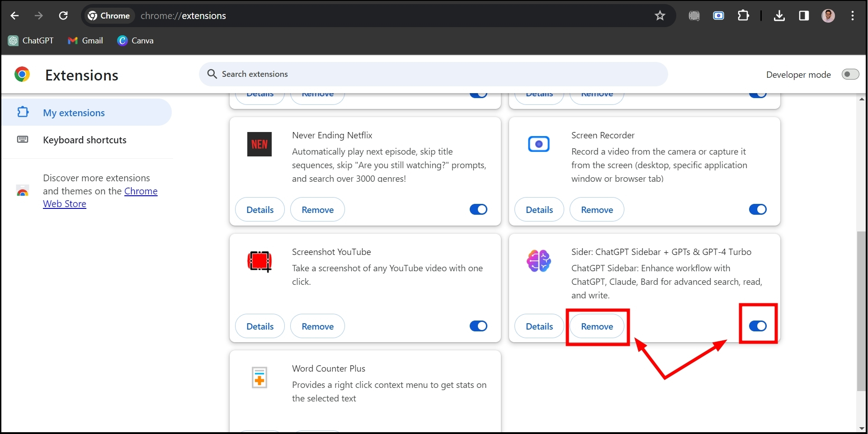This screenshot has height=434, width=868.
Task: Open the Extensions puzzle-piece menu
Action: click(743, 16)
